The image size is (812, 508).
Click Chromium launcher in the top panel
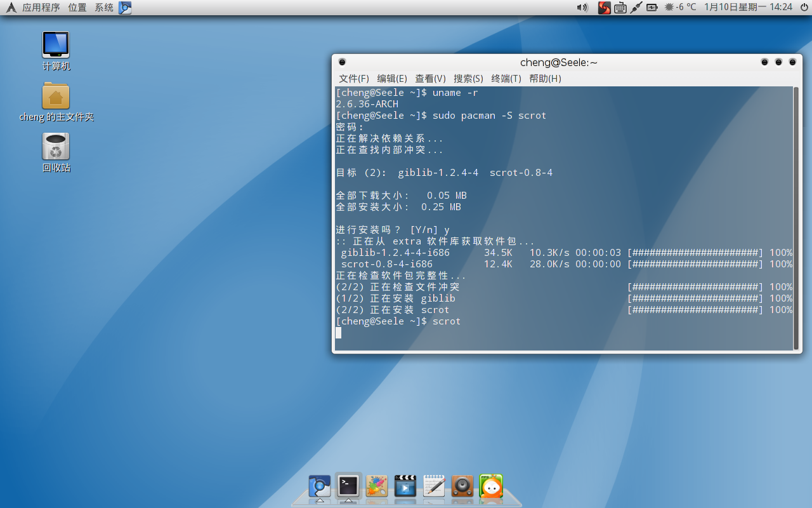tap(126, 8)
